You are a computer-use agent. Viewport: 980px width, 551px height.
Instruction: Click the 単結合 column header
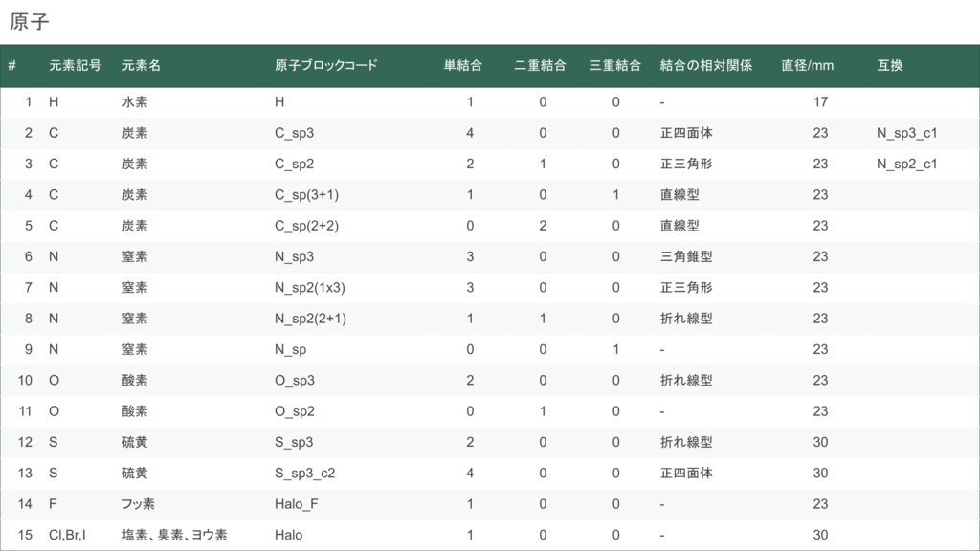tap(462, 66)
